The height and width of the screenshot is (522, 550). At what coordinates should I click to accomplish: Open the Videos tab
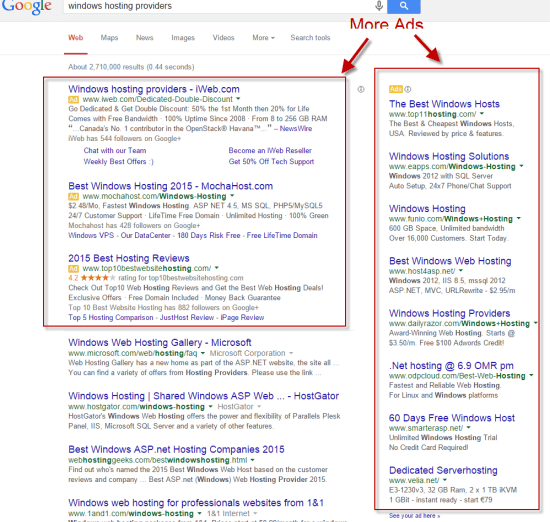(223, 38)
